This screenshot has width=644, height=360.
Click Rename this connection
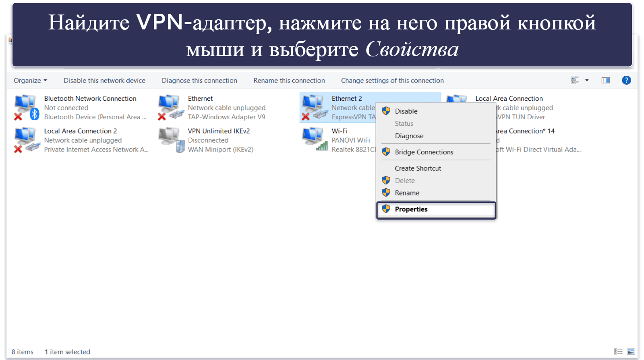coord(289,81)
